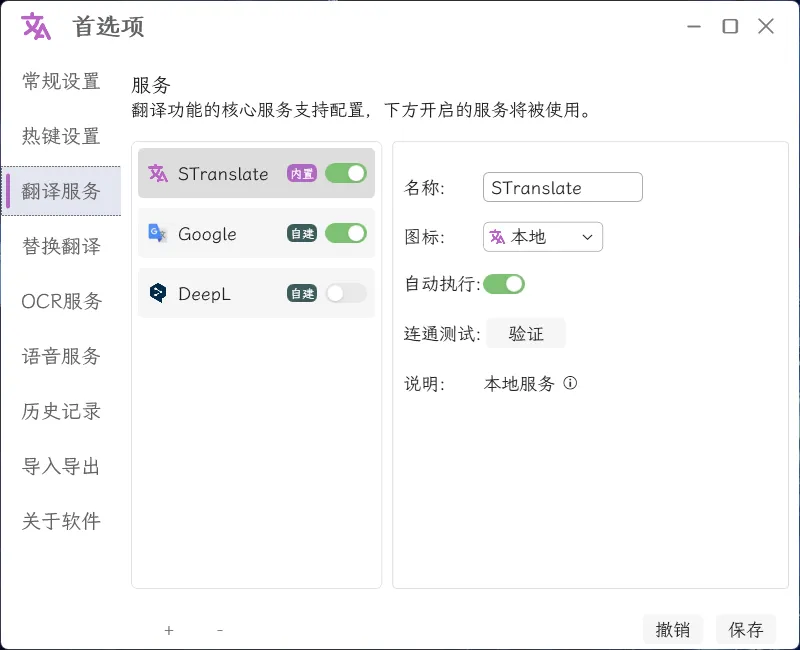This screenshot has height=650, width=800.
Task: Enable the DeepL service toggle
Action: click(x=346, y=293)
